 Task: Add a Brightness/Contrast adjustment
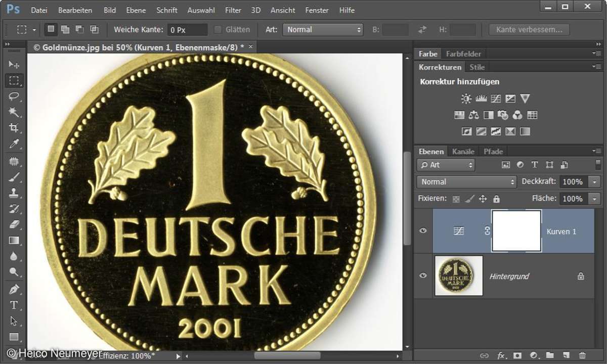pos(466,99)
